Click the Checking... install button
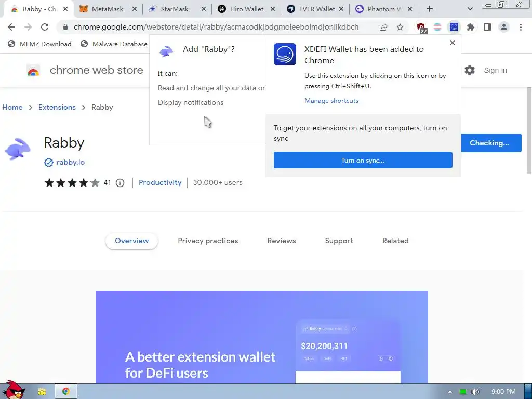532x399 pixels. [491, 143]
